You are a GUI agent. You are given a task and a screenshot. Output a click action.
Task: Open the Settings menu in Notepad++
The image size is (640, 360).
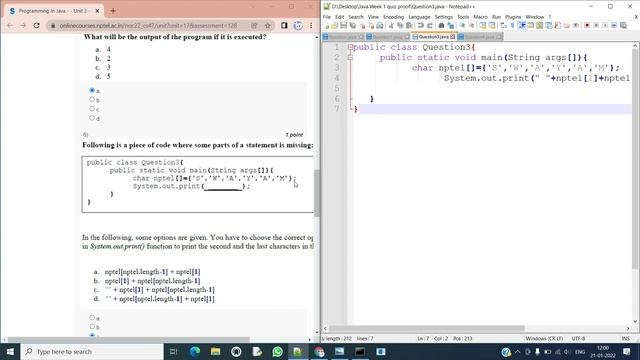click(x=444, y=17)
